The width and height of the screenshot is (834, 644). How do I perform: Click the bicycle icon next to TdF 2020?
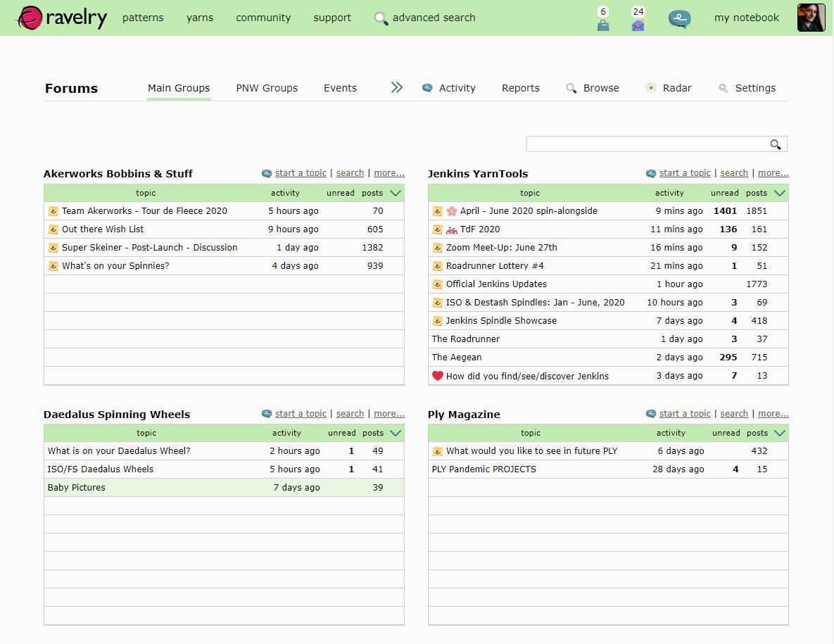[x=452, y=229]
